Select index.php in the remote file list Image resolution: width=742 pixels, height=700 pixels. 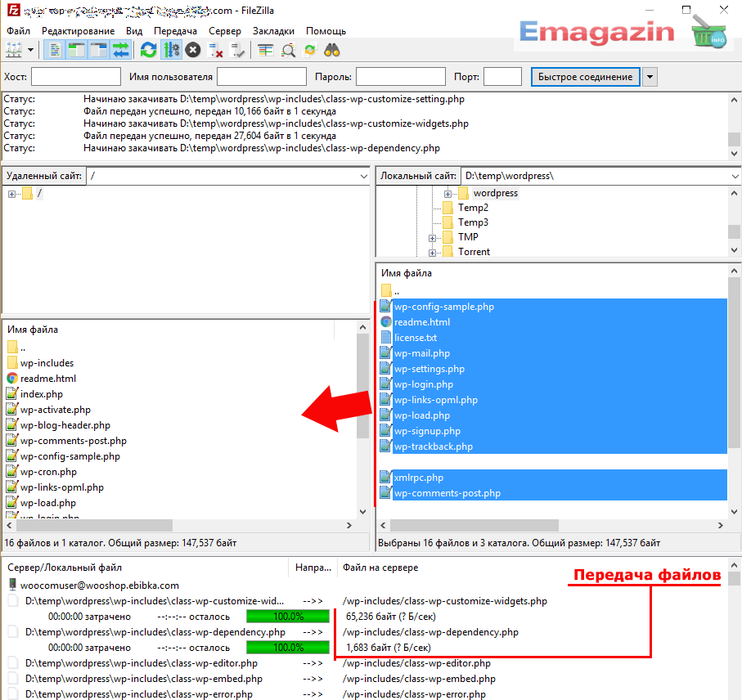[x=41, y=394]
